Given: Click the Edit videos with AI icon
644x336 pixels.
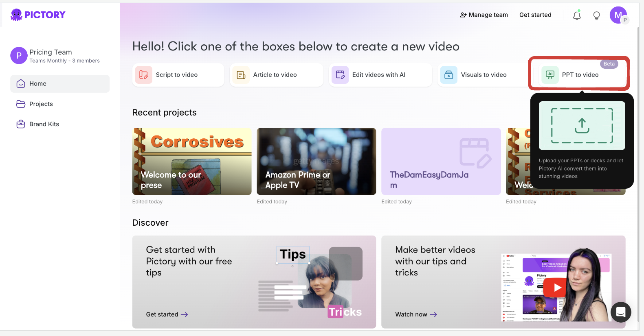Looking at the screenshot, I should coord(340,75).
